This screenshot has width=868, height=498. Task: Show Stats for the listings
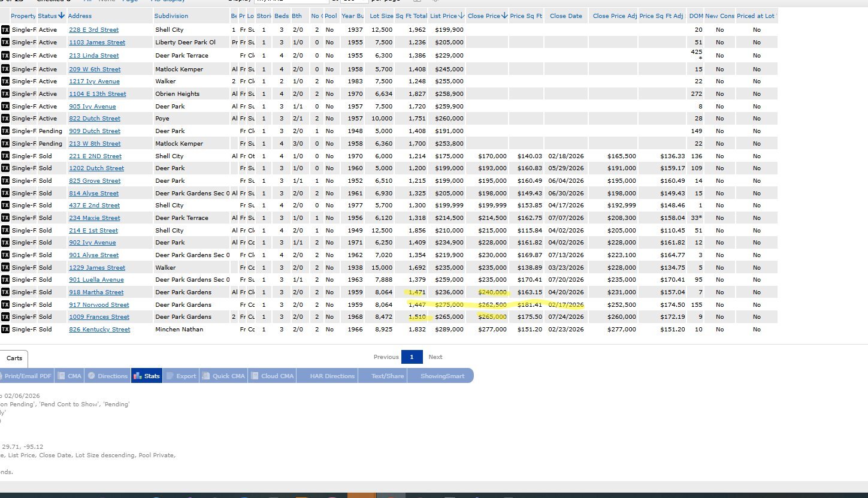(x=147, y=376)
